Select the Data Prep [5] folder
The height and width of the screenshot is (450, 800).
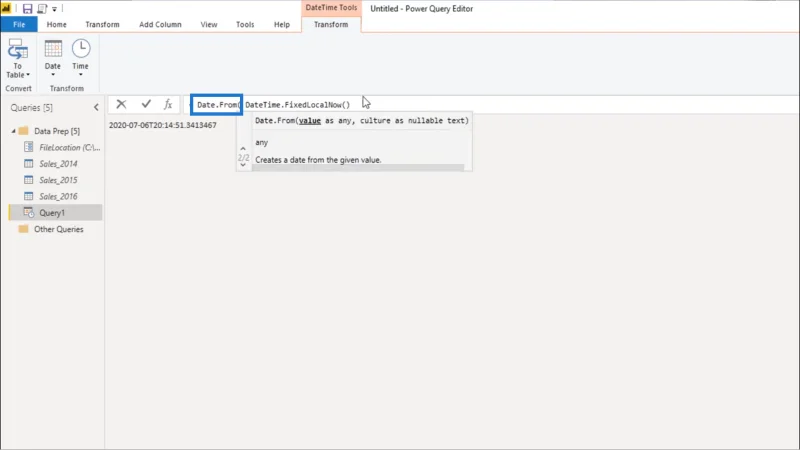click(x=57, y=131)
